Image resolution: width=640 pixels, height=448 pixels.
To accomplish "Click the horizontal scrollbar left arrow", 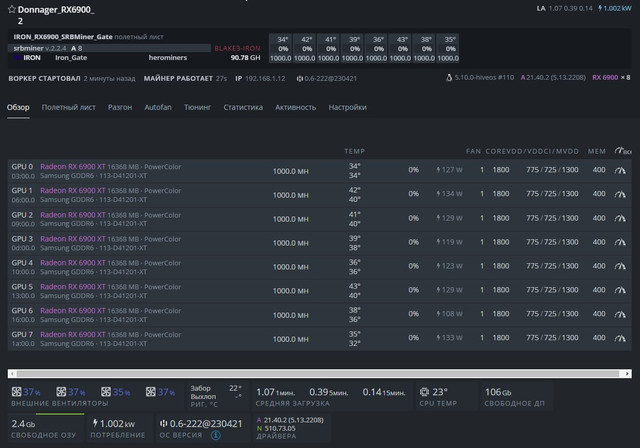I will click(x=12, y=373).
